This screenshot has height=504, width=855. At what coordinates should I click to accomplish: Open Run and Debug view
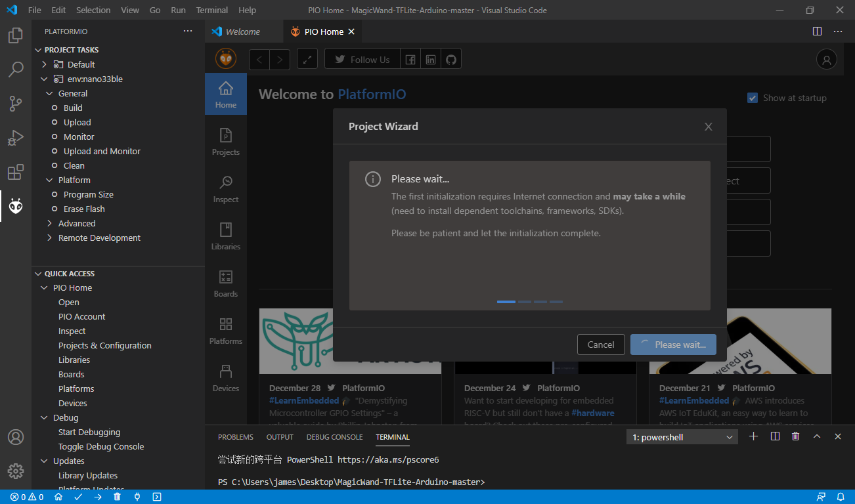pos(16,138)
